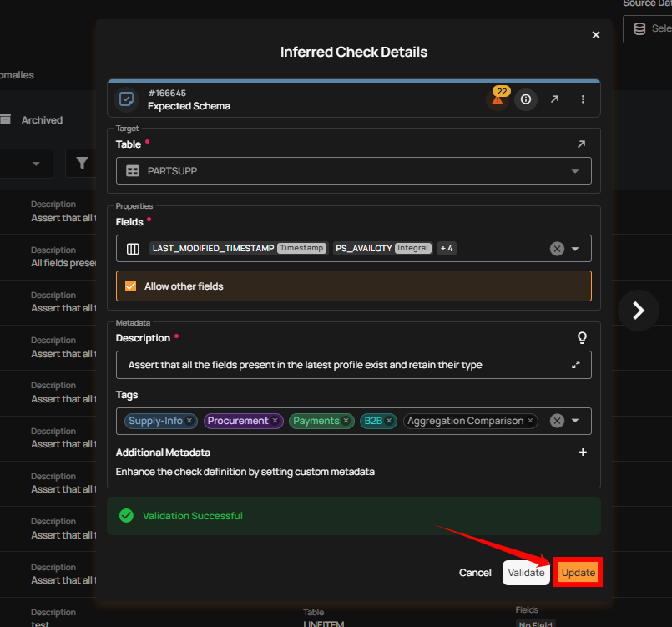Open PARTSUPP table via arrow icon
Screen dimensions: 672x627
(x=581, y=144)
